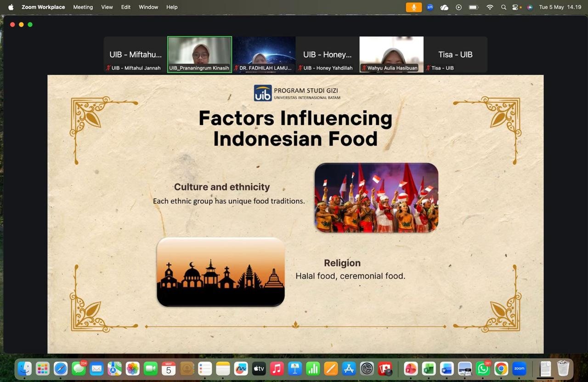Open the Meeting menu
Image resolution: width=588 pixels, height=382 pixels.
[83, 7]
